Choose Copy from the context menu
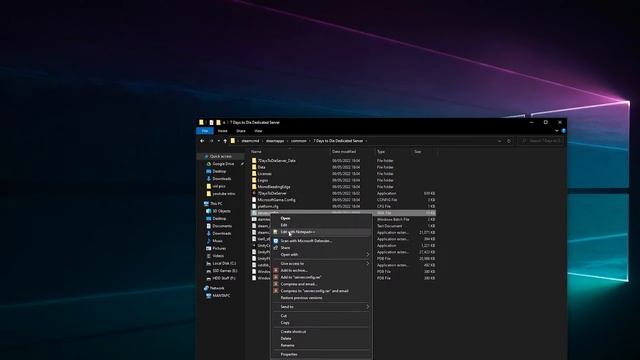Image resolution: width=640 pixels, height=360 pixels. tap(322, 323)
